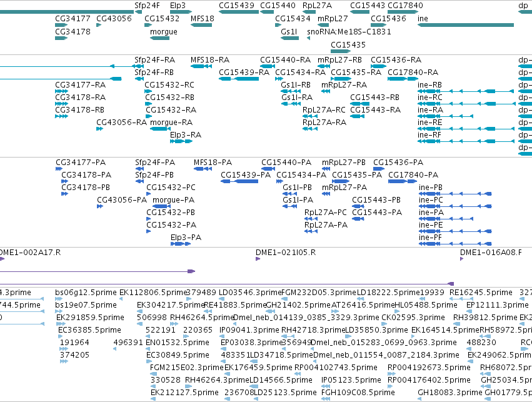Click the ine-PF protein label
532x402 pixels.
430,238
